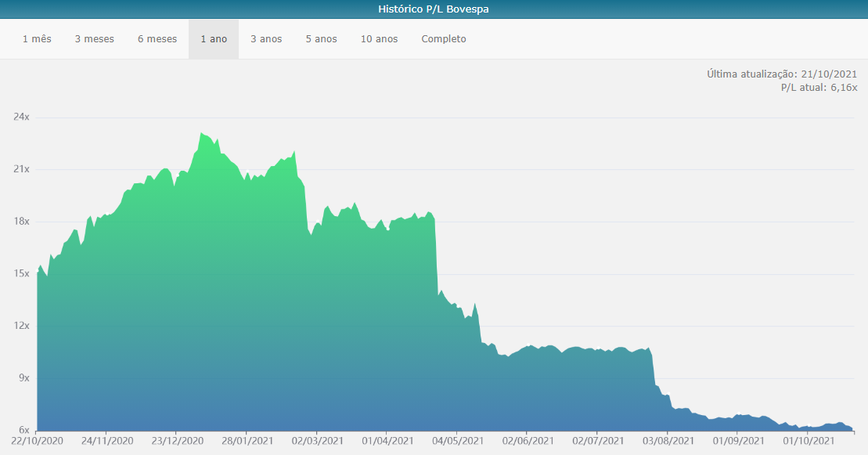Click the "6x" y-axis label
The image size is (868, 455).
click(x=24, y=429)
